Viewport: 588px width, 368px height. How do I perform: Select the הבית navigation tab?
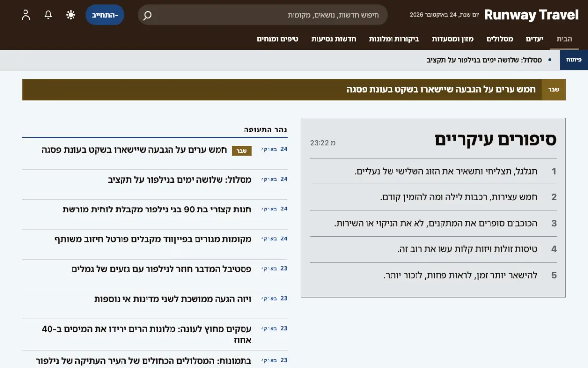pyautogui.click(x=564, y=39)
